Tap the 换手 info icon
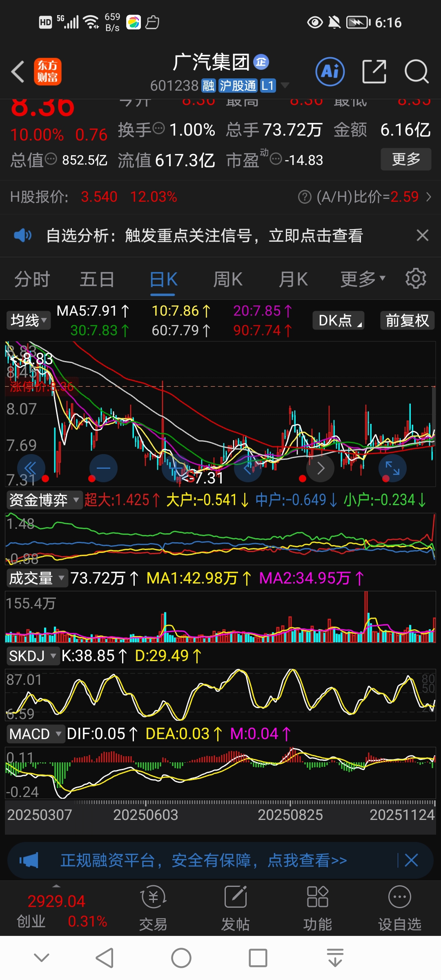The width and height of the screenshot is (441, 980). pos(158,129)
